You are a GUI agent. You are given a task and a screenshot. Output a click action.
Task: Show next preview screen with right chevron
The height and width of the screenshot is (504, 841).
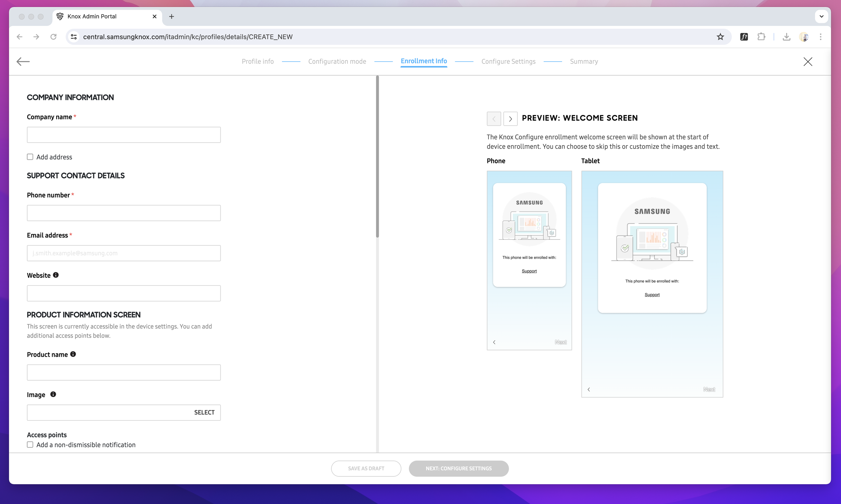click(x=510, y=119)
